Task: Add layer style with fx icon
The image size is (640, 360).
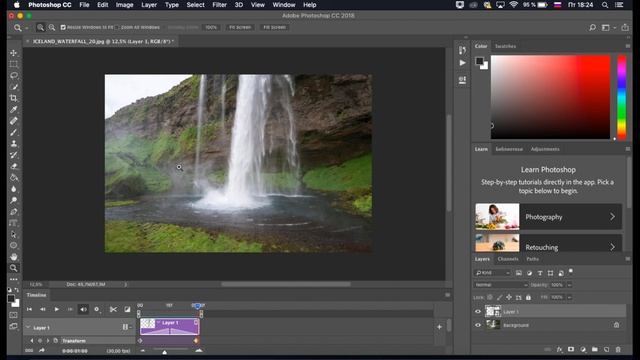Action: [559, 349]
